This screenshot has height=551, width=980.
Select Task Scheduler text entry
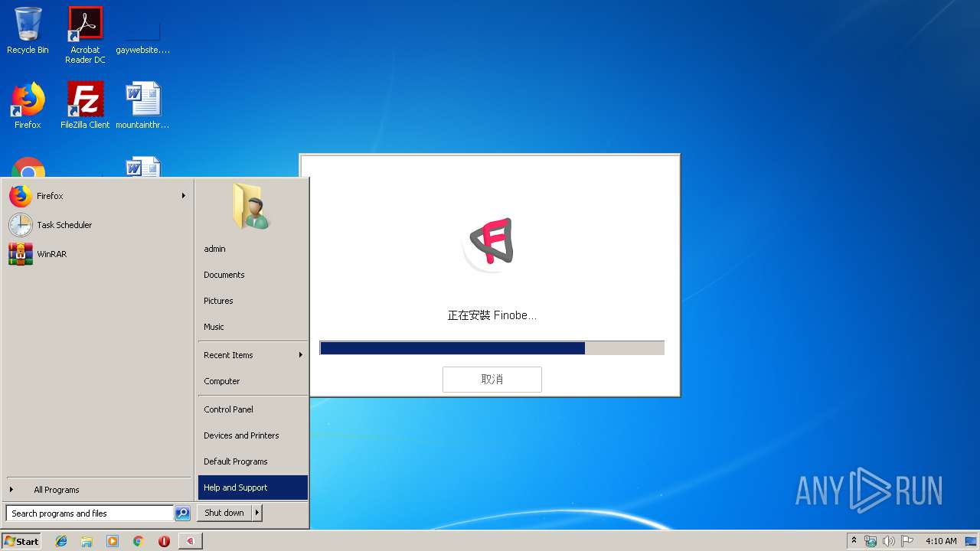click(64, 225)
